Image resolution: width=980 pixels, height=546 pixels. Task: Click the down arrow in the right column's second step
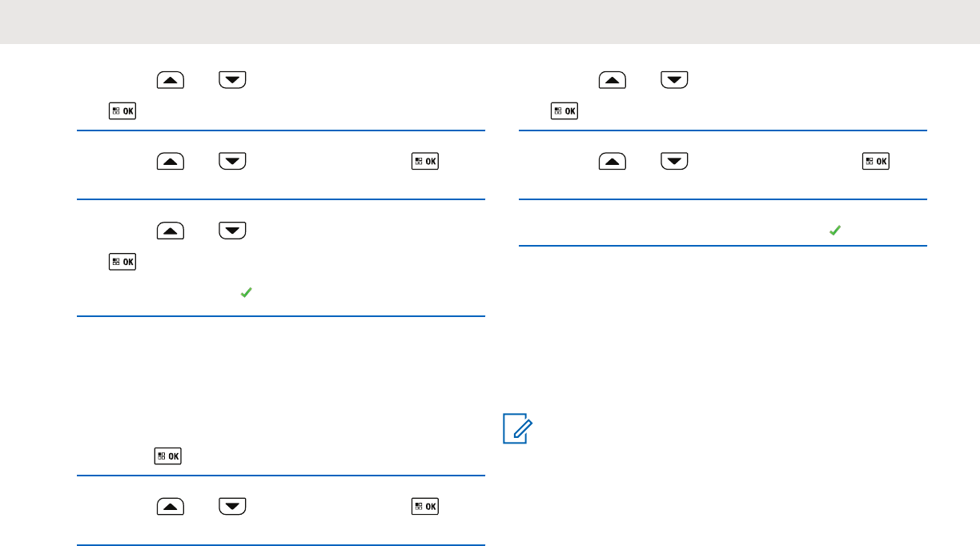(x=676, y=162)
